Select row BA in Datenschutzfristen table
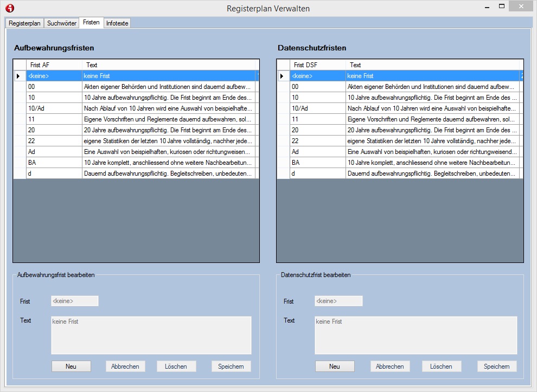This screenshot has height=392, width=537. 318,163
